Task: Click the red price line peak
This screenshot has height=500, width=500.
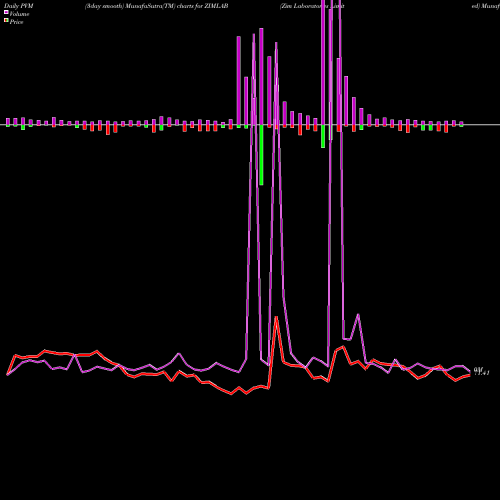Action: [x=276, y=318]
